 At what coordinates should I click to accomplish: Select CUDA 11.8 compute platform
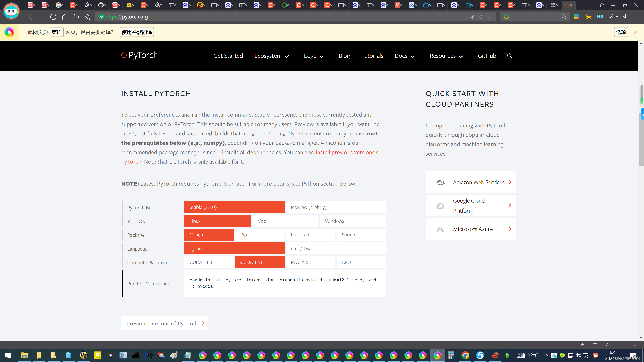click(x=209, y=262)
